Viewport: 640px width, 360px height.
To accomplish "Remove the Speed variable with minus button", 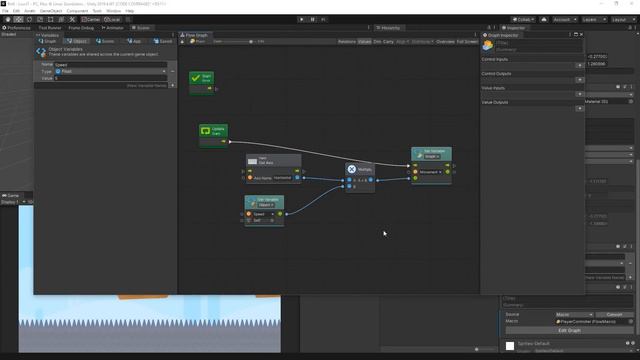I will [x=172, y=71].
